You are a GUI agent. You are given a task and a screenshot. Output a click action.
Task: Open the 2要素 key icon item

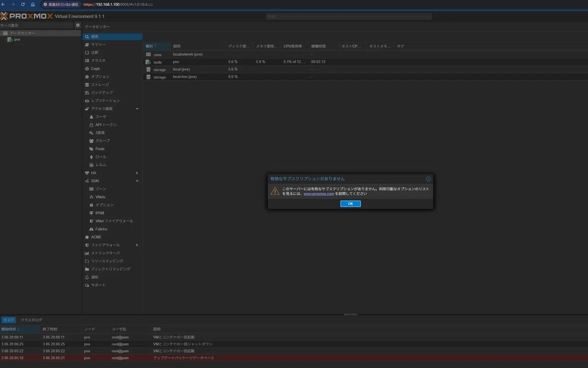tap(113, 133)
